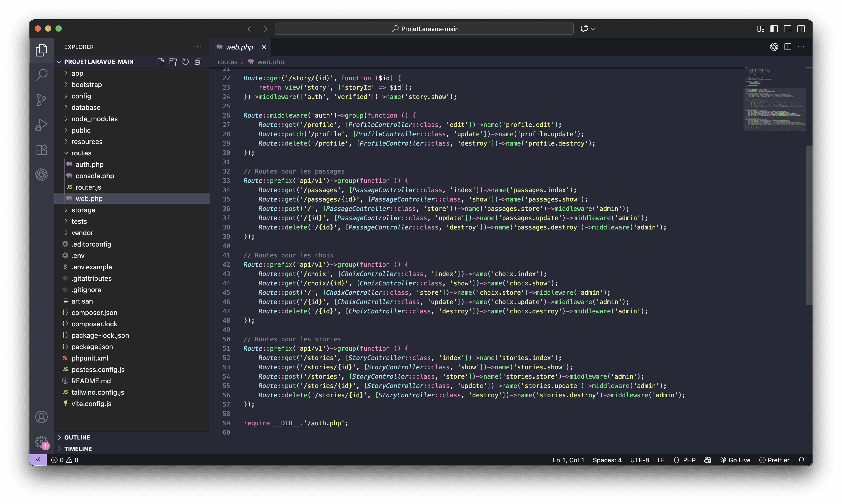
Task: Open tailwind.config.js file
Action: point(131,392)
